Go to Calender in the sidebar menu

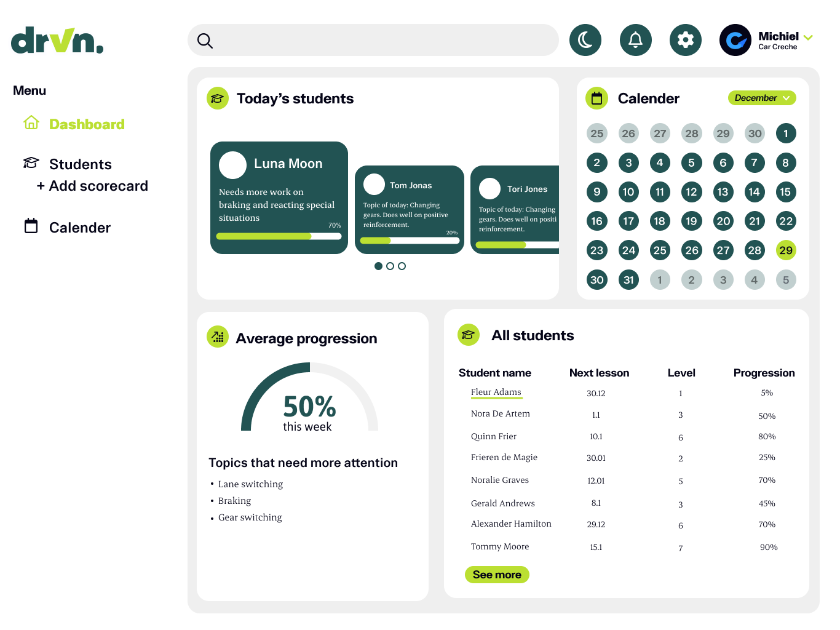(79, 228)
